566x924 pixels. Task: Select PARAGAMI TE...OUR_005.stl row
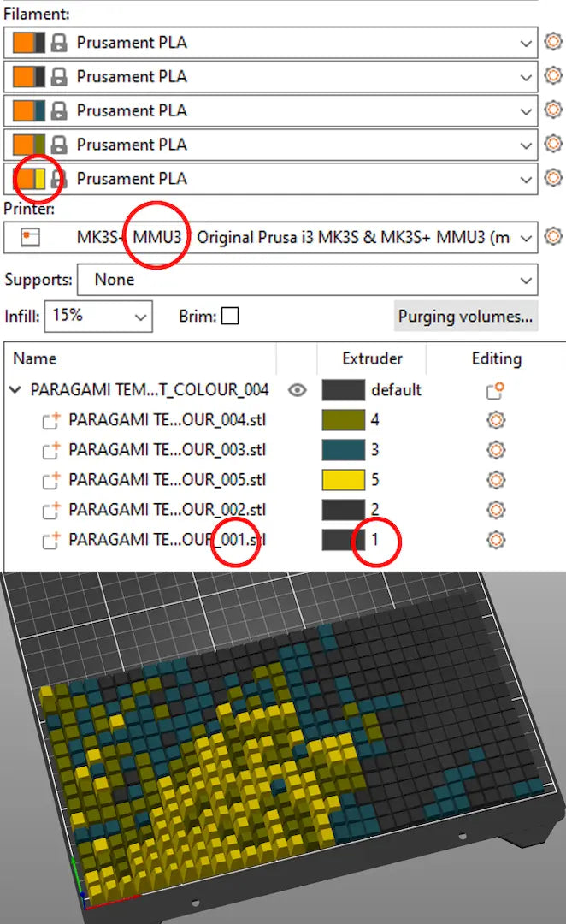click(167, 480)
